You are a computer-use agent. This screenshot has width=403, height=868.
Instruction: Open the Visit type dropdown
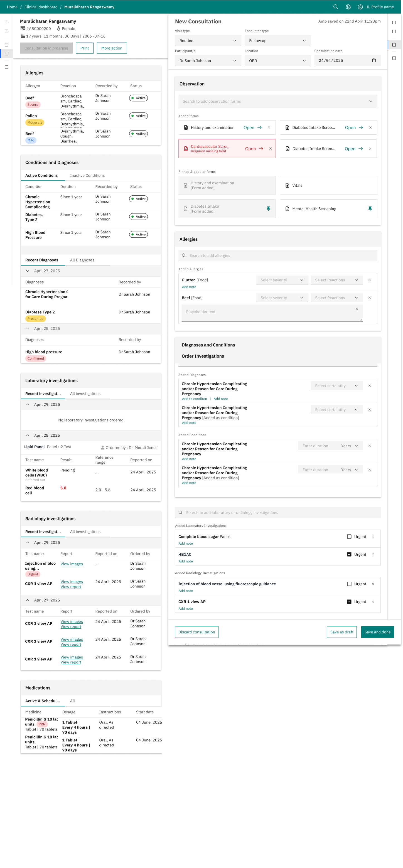tap(208, 41)
